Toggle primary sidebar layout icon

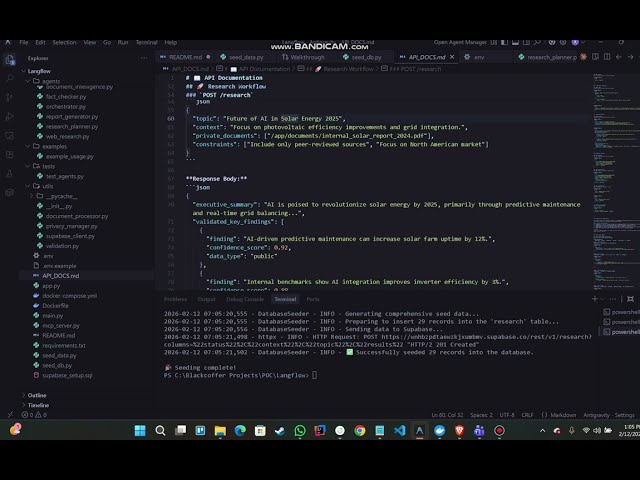click(504, 42)
